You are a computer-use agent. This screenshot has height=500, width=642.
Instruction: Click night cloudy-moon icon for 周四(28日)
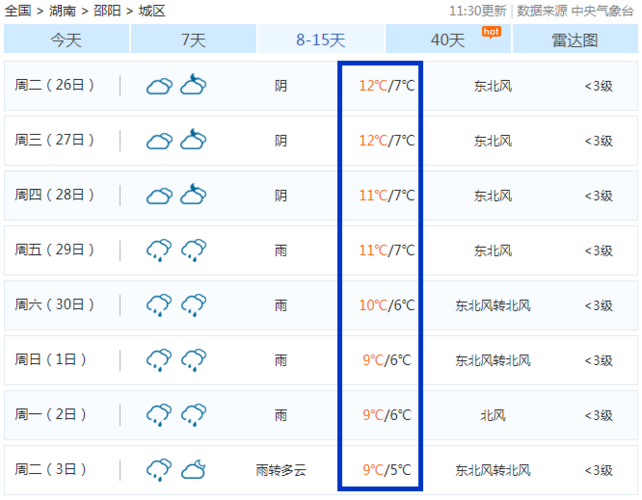193,194
